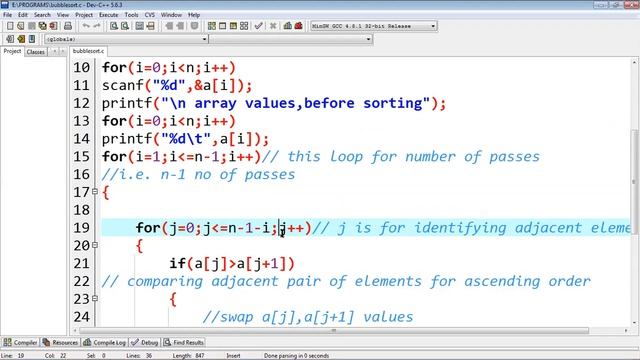Save the current file with the toolbar icon
This screenshot has width=640, height=360.
(x=31, y=26)
